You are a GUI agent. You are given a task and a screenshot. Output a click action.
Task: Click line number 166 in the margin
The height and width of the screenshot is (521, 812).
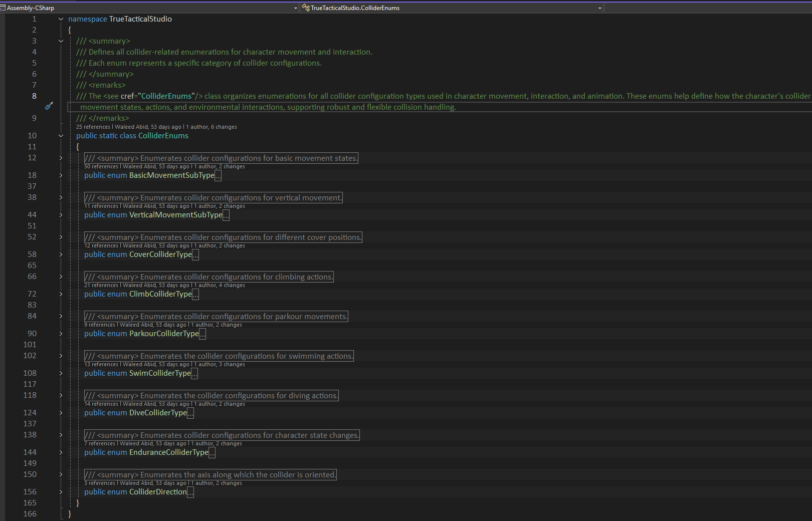point(30,514)
